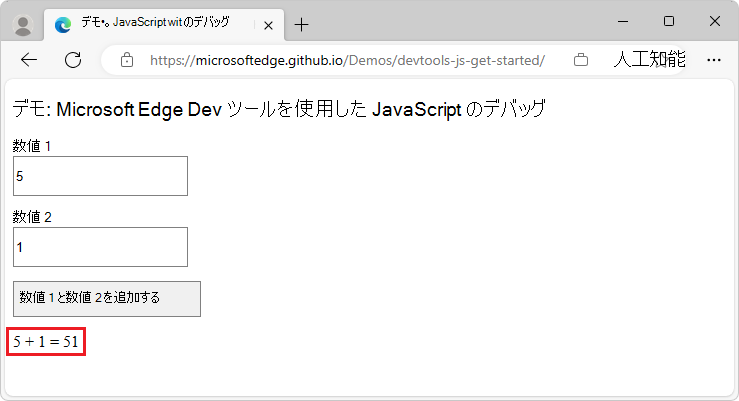The width and height of the screenshot is (739, 401).
Task: Open Settings and more ellipsis menu
Action: [714, 60]
